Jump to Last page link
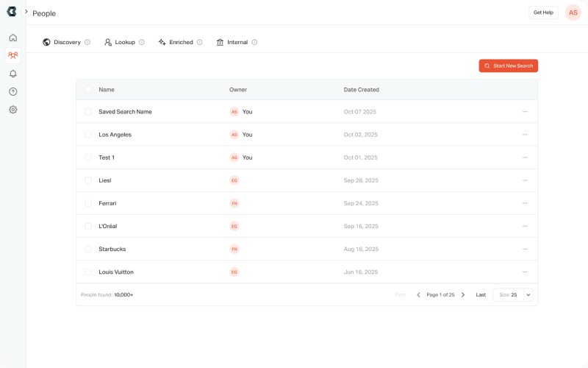Screen dimensions: 588x368 click(x=481, y=295)
